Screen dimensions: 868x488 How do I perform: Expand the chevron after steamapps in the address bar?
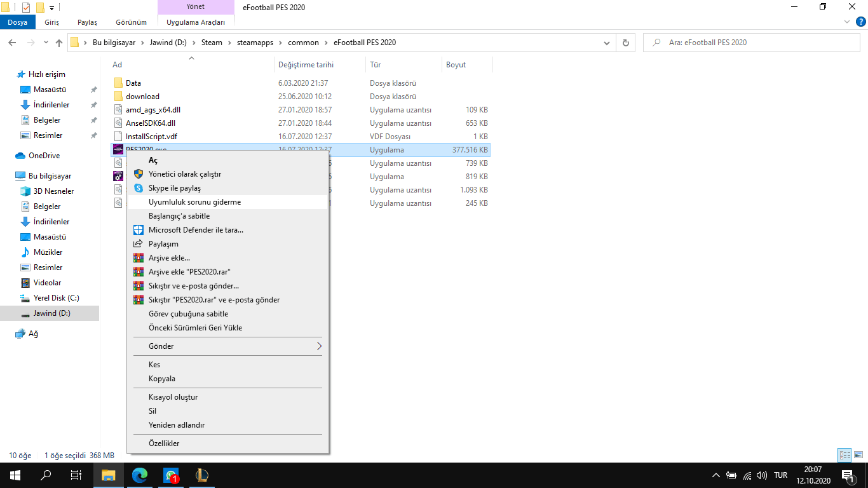(x=282, y=43)
